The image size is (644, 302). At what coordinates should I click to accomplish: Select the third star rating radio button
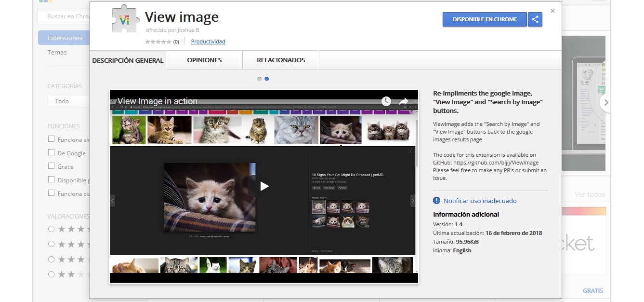tap(51, 259)
